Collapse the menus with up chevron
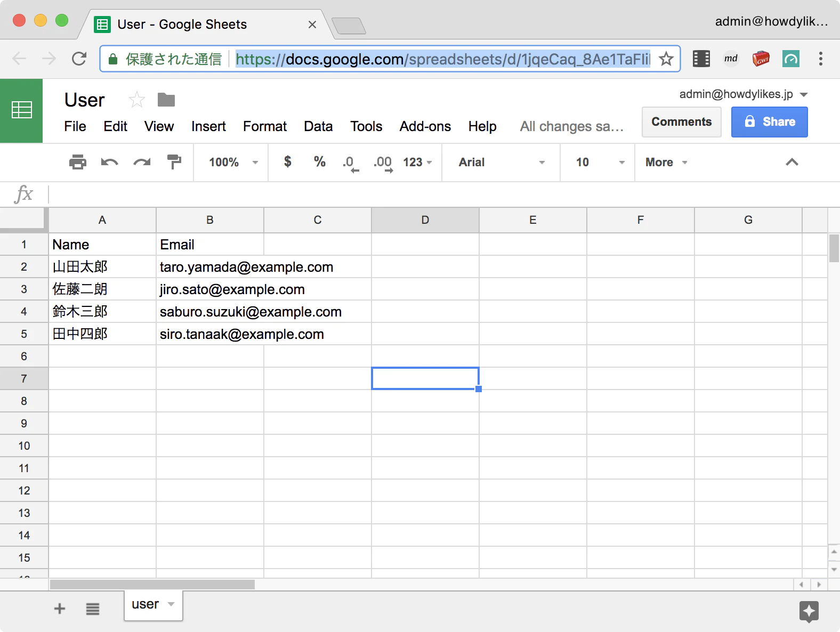Viewport: 840px width, 632px height. click(x=792, y=162)
